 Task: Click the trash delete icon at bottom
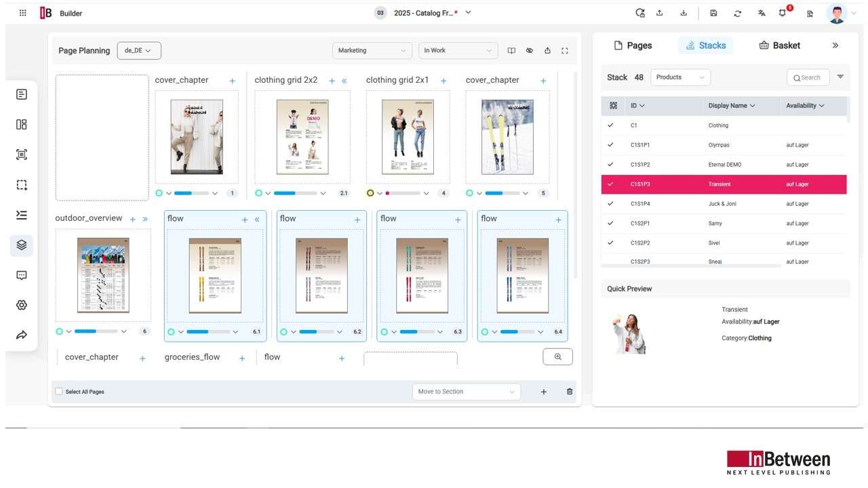click(x=569, y=392)
